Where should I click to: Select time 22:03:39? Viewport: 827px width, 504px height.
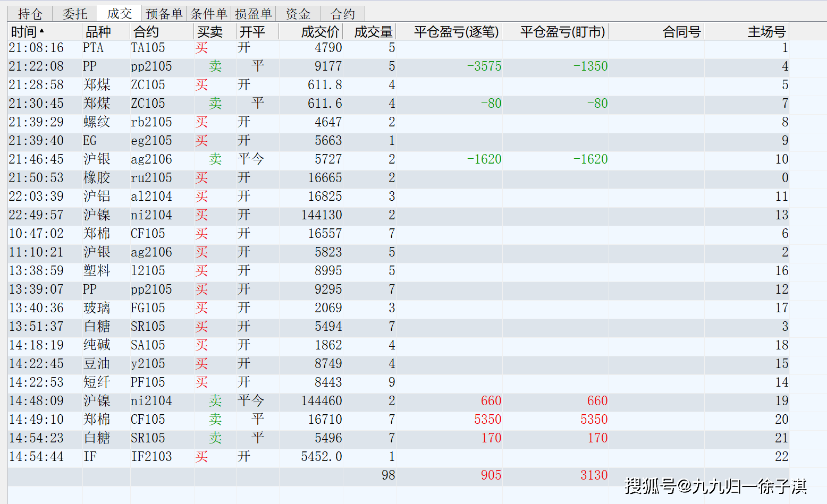[36, 197]
